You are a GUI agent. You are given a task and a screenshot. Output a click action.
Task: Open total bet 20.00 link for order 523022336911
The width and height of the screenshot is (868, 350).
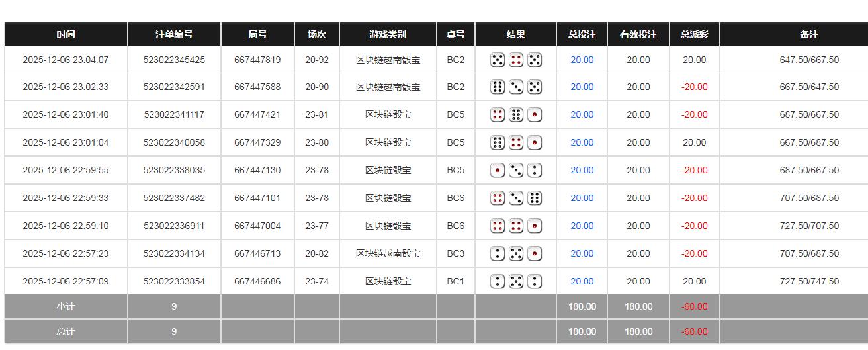pos(582,226)
